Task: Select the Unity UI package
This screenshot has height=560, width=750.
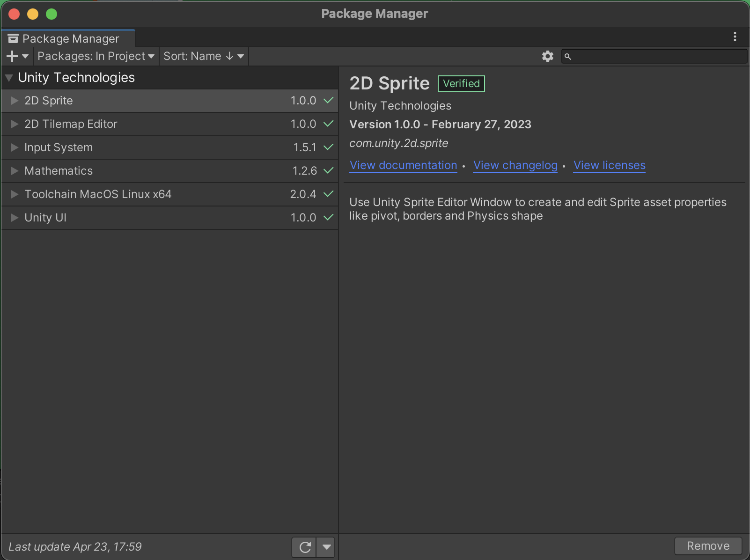Action: tap(169, 218)
